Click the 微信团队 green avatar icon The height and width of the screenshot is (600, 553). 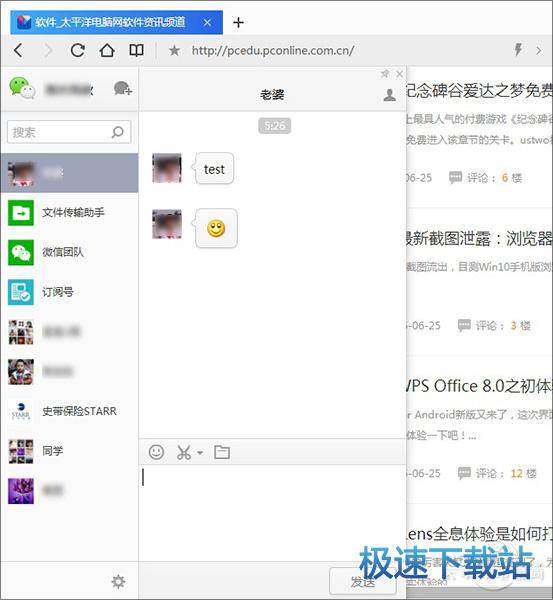21,252
